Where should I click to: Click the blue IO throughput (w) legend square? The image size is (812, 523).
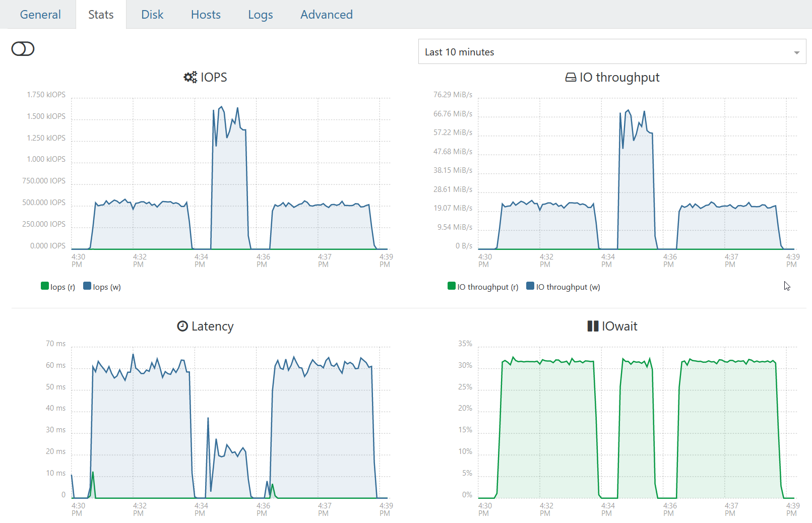pyautogui.click(x=529, y=286)
